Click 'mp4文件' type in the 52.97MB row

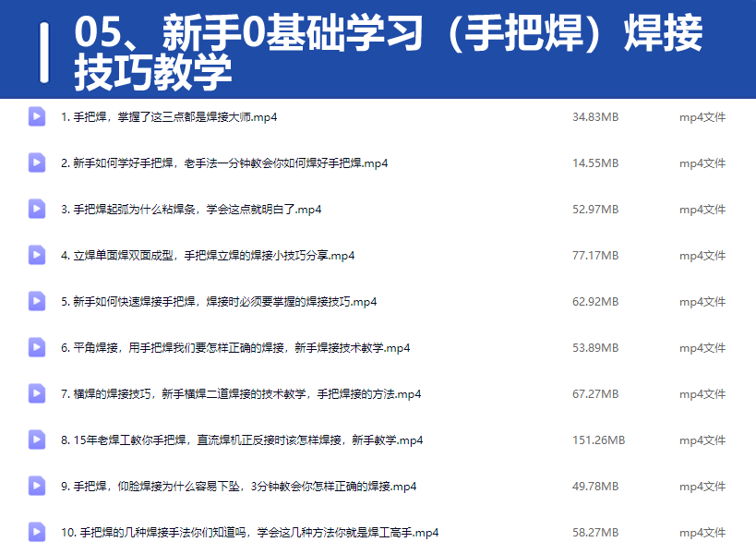pyautogui.click(x=702, y=210)
